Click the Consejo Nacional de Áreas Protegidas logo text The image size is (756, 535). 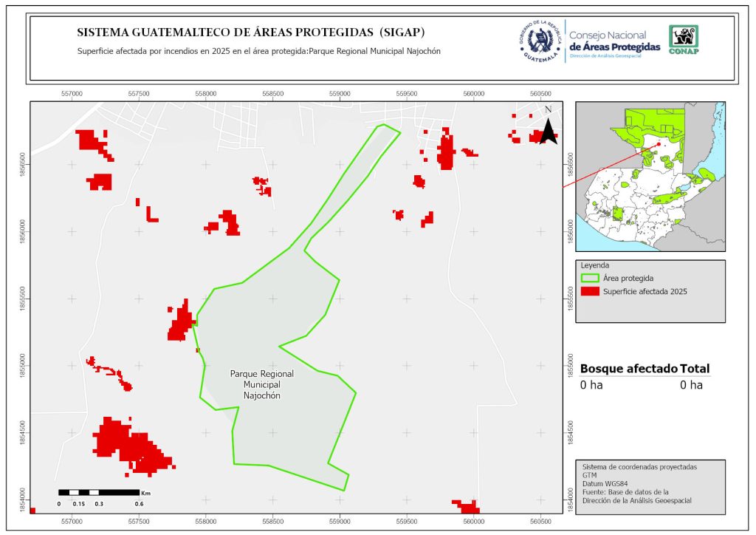(x=614, y=41)
